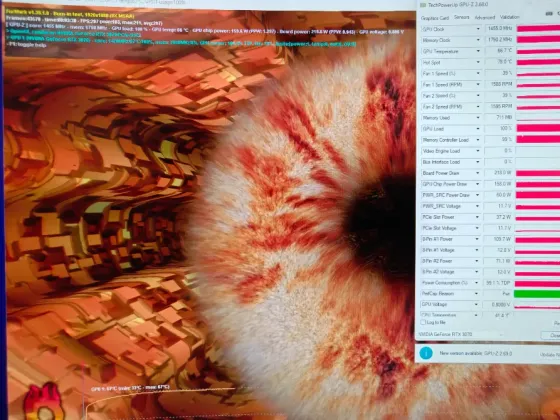Open the NVIDIA GeForce RTX 3070 selector
Viewport: 560px width, 420px height.
[x=462, y=335]
